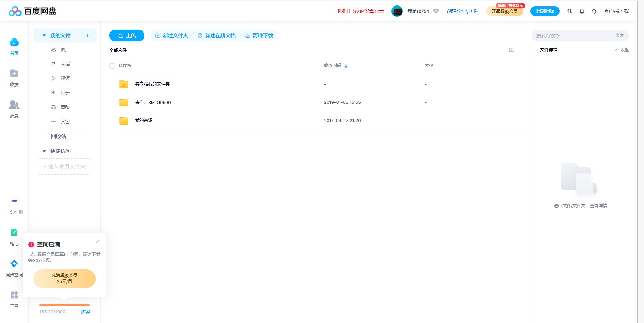Open the 工具 tools icon
Screen dimensions: 644x323
14,295
